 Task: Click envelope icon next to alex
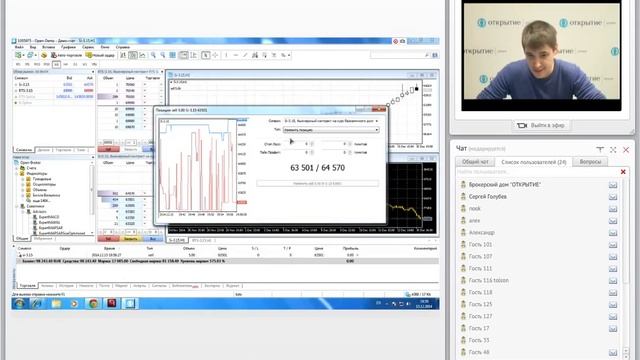[x=613, y=221]
